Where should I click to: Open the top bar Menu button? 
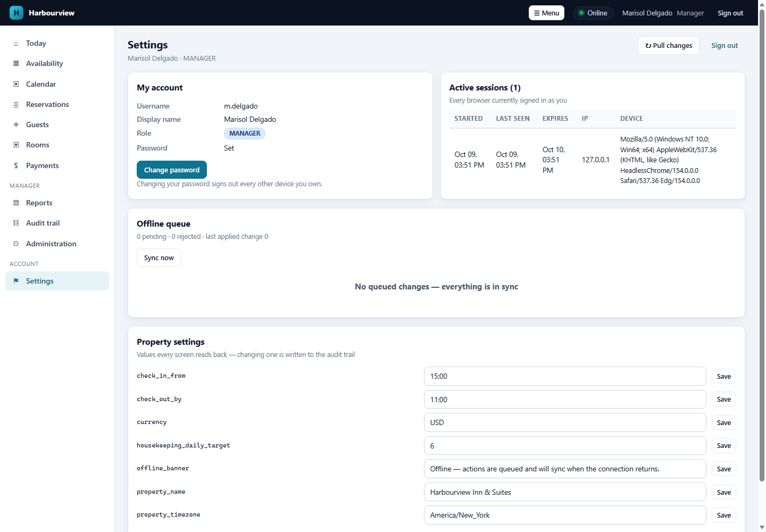(x=546, y=13)
